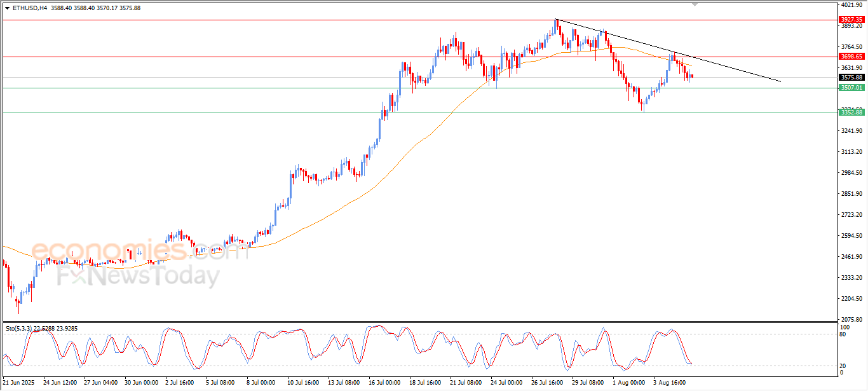Viewport: 868px width, 391px height.
Task: Click the 2851.90 price scale value
Action: coord(851,194)
